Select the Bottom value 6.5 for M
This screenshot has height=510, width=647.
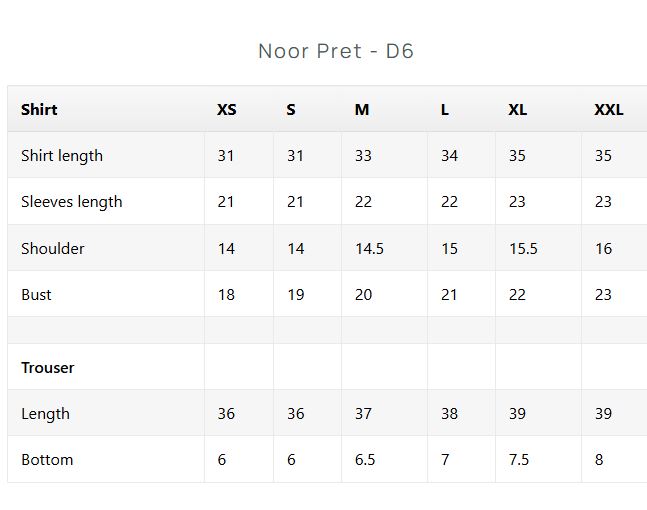365,460
